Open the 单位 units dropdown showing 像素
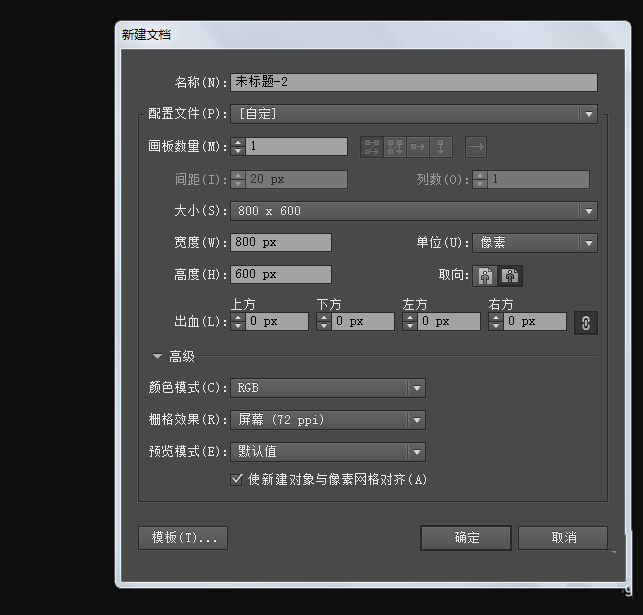This screenshot has height=615, width=643. [x=535, y=243]
